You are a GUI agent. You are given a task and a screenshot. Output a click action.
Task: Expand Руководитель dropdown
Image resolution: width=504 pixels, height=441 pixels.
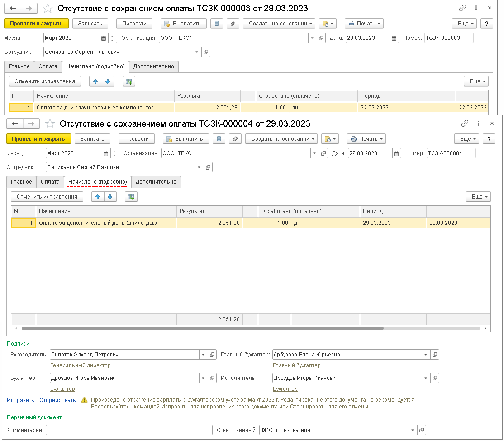[x=203, y=355]
